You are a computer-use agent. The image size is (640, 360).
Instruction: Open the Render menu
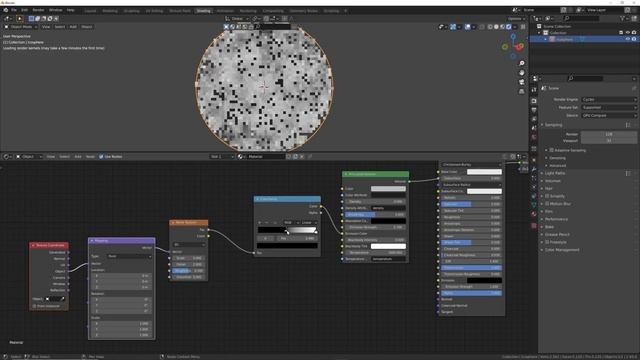tap(38, 10)
